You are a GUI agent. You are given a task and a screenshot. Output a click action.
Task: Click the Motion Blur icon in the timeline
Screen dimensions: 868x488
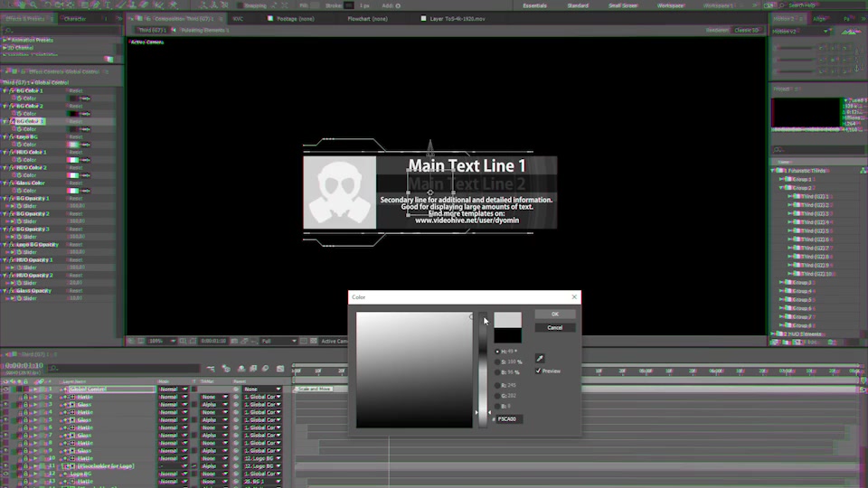point(265,369)
